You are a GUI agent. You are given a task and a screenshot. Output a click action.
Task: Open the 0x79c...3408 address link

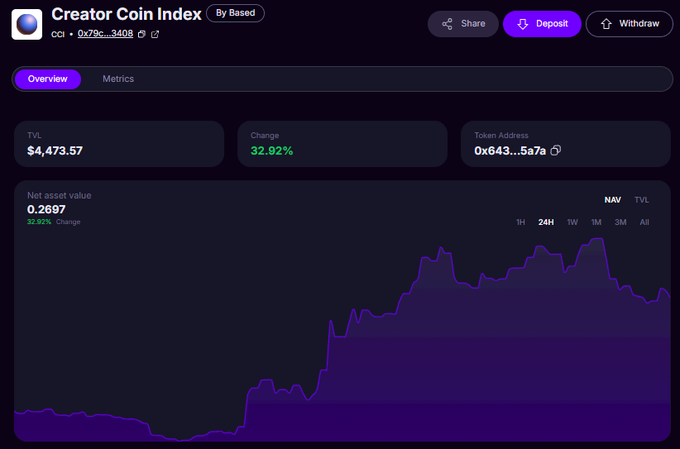click(x=105, y=34)
